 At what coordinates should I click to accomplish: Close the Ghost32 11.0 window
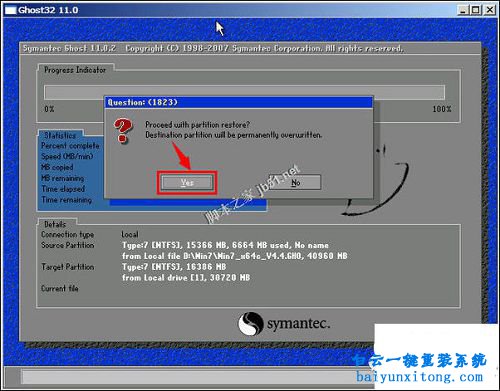coord(490,10)
